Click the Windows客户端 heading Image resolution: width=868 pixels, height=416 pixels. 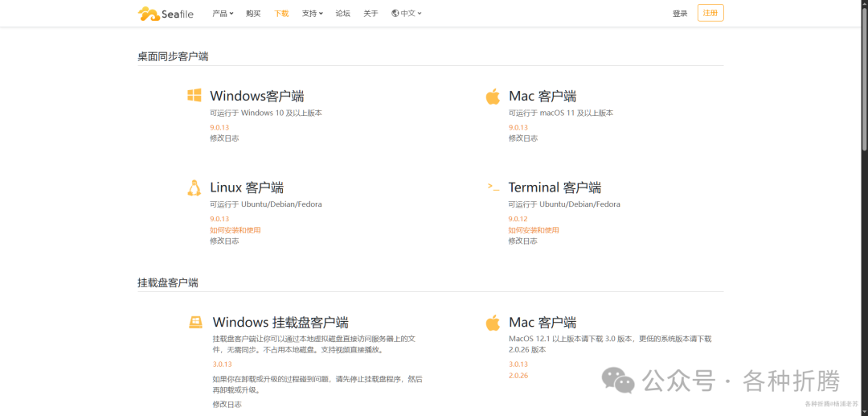click(x=257, y=96)
